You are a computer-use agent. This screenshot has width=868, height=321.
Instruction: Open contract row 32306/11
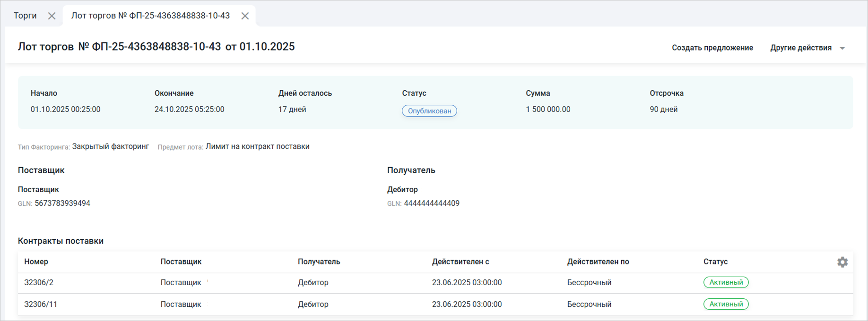click(41, 304)
